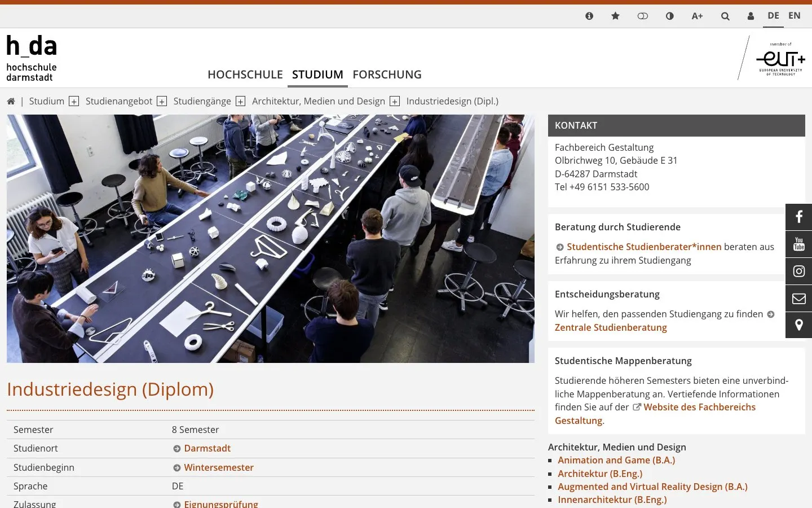Open search with magnifier icon
Screen dimensions: 812x508
pos(725,16)
